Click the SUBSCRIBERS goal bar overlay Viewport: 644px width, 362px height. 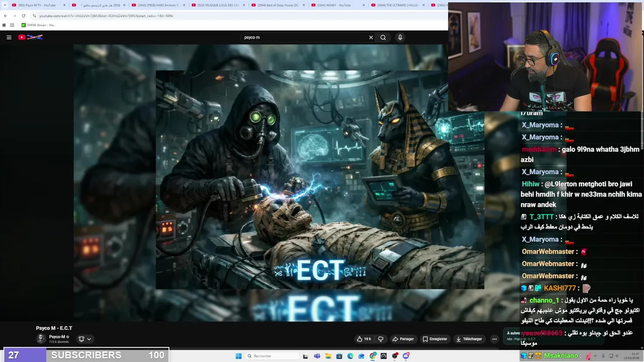click(x=86, y=355)
